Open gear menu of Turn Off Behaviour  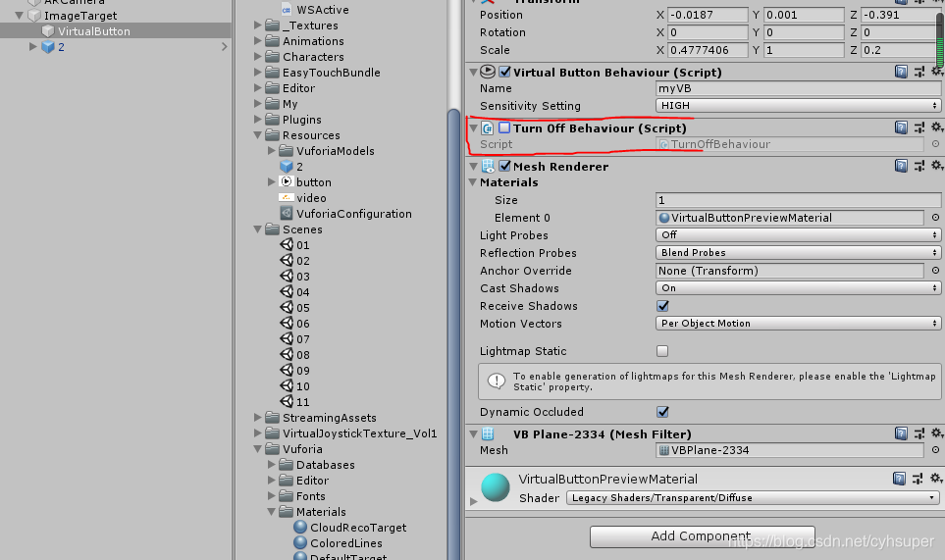(x=936, y=127)
